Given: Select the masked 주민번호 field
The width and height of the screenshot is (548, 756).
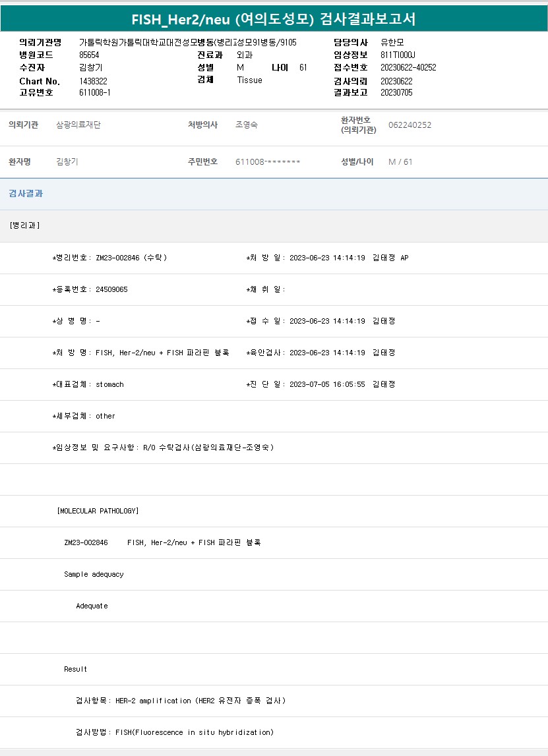Looking at the screenshot, I should pyautogui.click(x=268, y=162).
